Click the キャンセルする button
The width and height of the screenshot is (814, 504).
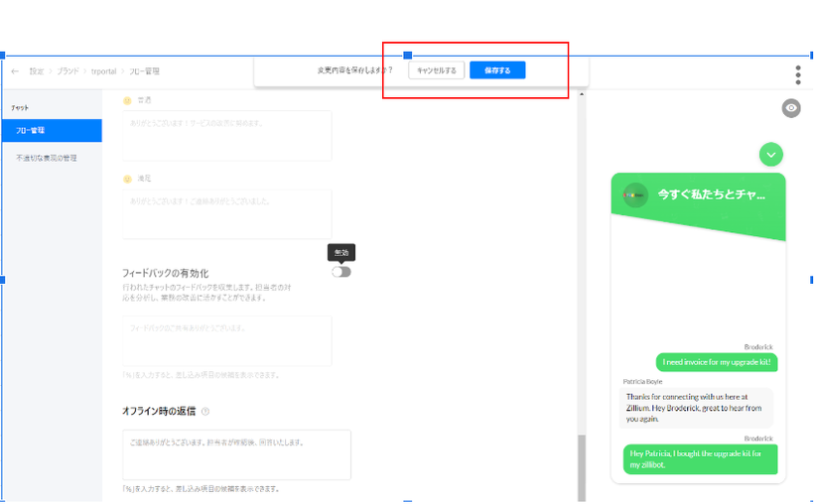coord(436,70)
